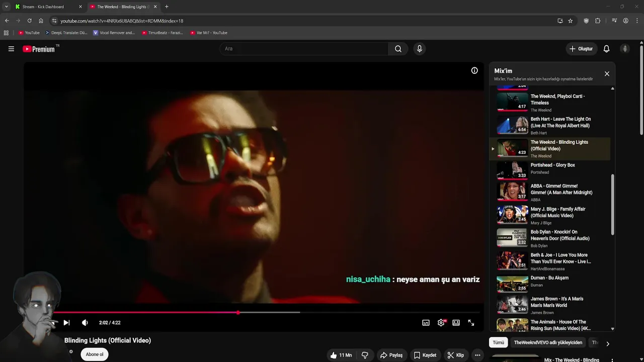This screenshot has width=644, height=362.
Task: Open TimurBeatz bookmark
Action: point(163,33)
